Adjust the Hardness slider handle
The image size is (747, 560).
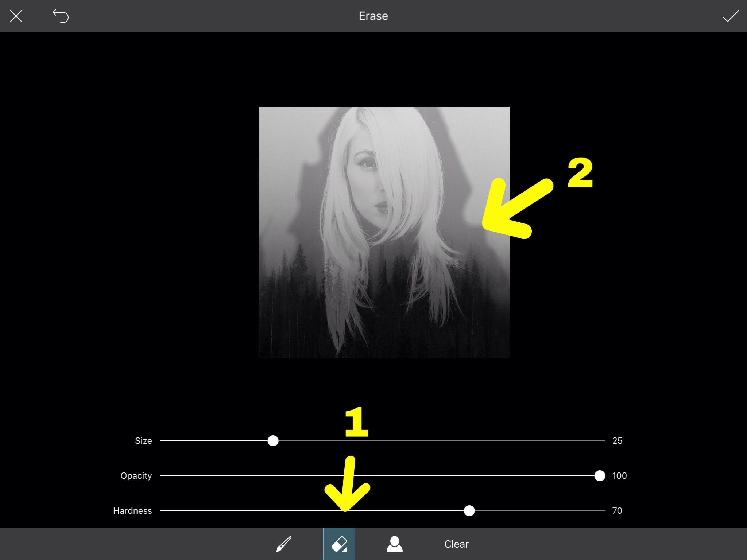(x=469, y=511)
